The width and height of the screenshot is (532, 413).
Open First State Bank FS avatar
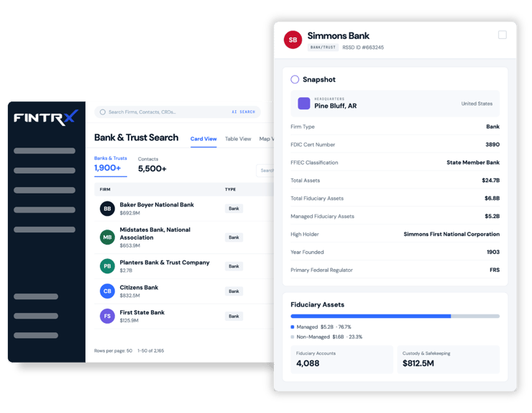click(x=107, y=316)
